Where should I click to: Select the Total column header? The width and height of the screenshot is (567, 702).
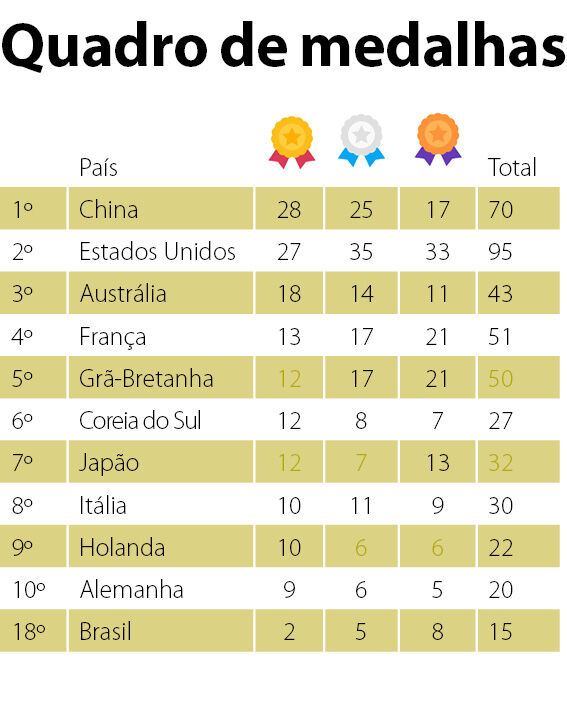(511, 167)
